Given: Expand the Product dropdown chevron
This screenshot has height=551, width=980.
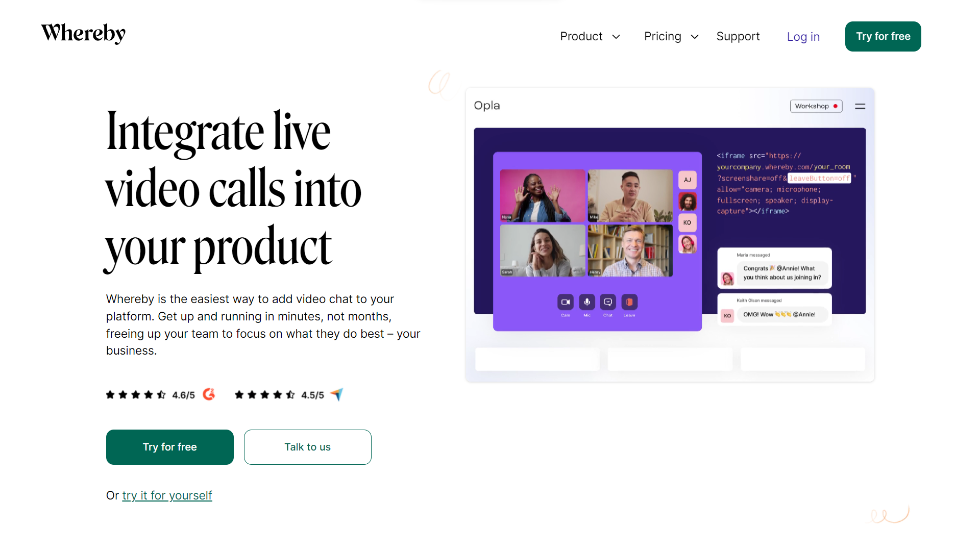Looking at the screenshot, I should pyautogui.click(x=616, y=37).
